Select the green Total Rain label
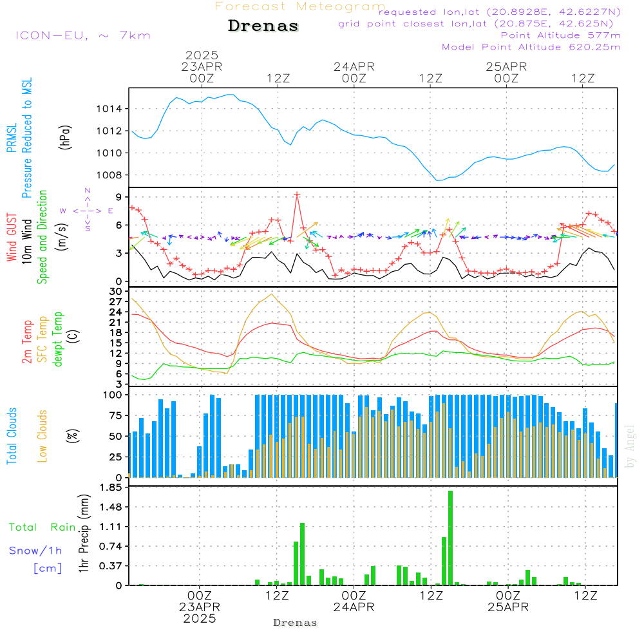This screenshot has height=644, width=644. [x=42, y=527]
